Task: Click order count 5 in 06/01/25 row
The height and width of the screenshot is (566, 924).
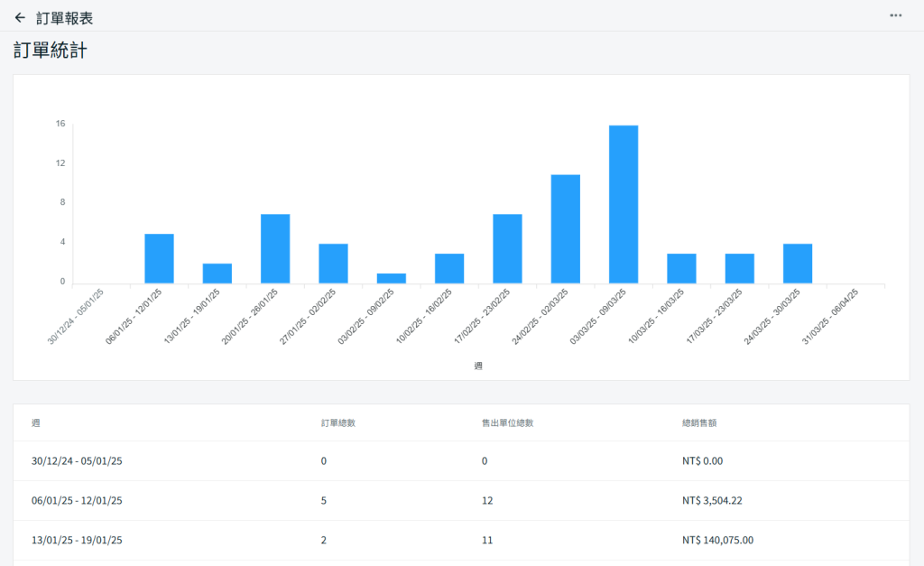Action: [x=324, y=501]
